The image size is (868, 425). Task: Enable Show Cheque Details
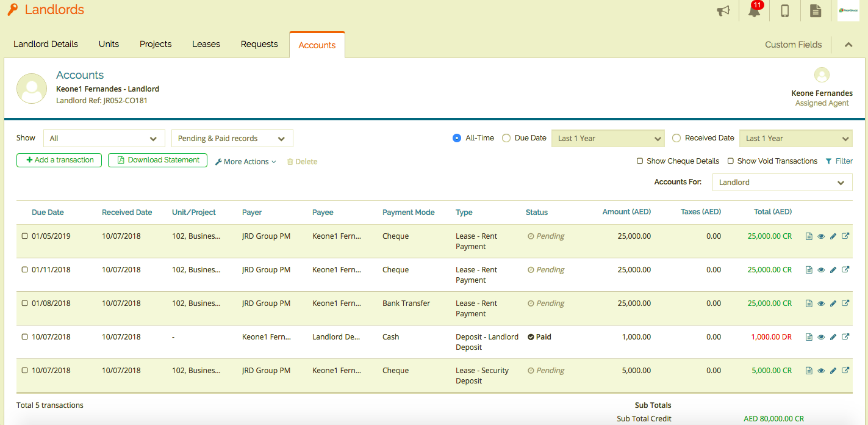click(x=639, y=161)
